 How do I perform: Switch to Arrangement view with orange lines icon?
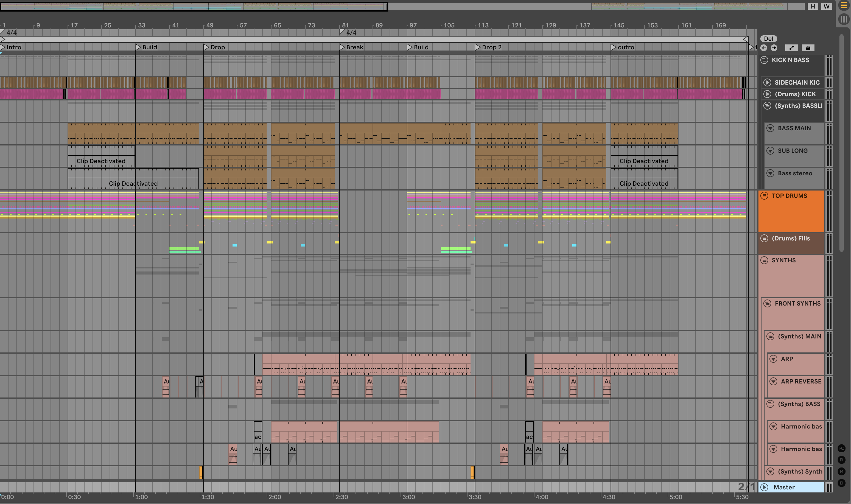click(x=843, y=5)
